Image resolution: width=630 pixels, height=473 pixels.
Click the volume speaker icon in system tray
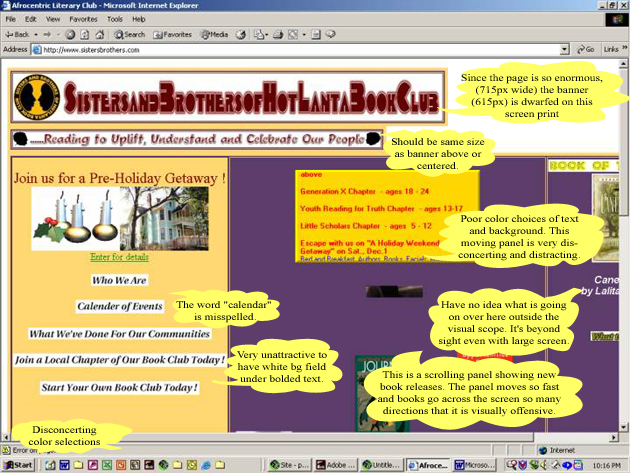pos(544,465)
